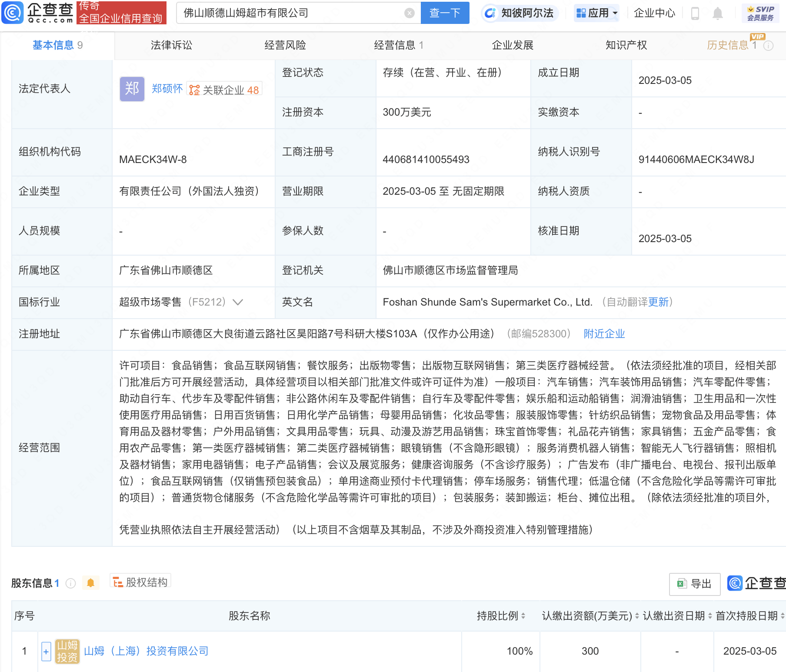The width and height of the screenshot is (786, 672).
Task: Click the info icon beside 股东信息
Action: [x=70, y=583]
